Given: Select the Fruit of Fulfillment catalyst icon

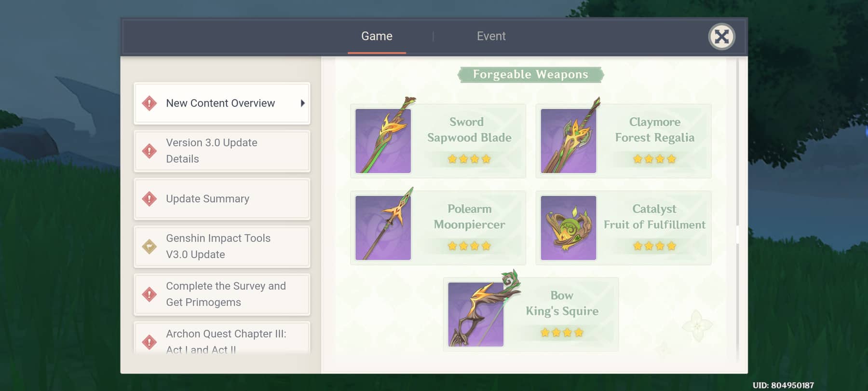Looking at the screenshot, I should [569, 227].
